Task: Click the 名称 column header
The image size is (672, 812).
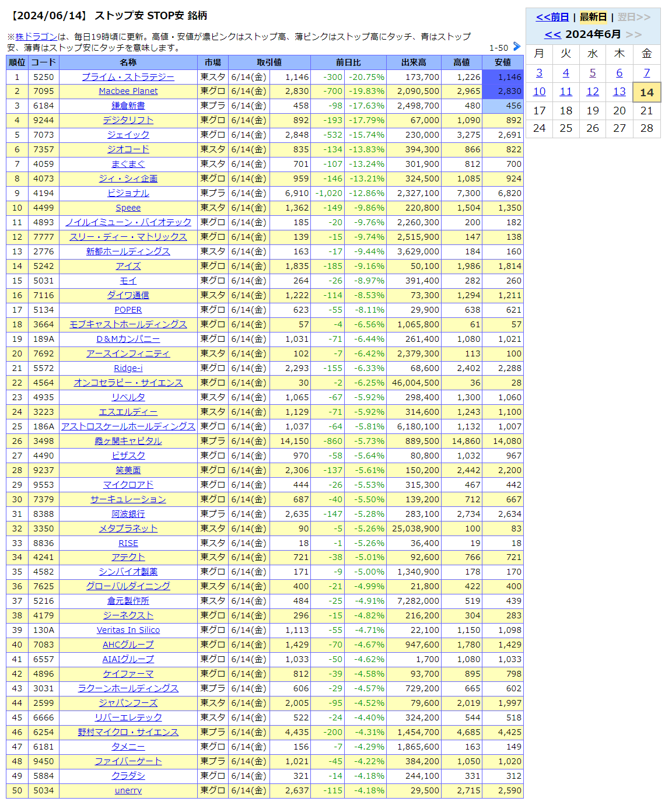Action: pos(128,62)
